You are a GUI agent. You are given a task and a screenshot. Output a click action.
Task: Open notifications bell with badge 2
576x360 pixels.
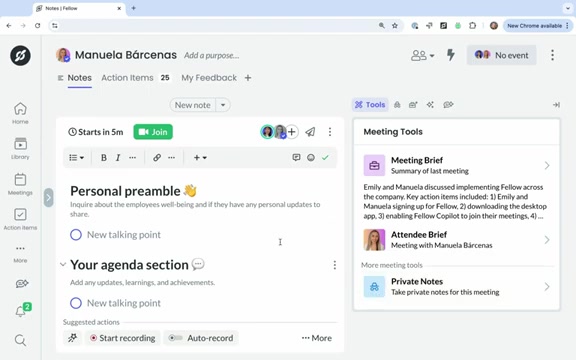[x=22, y=310]
